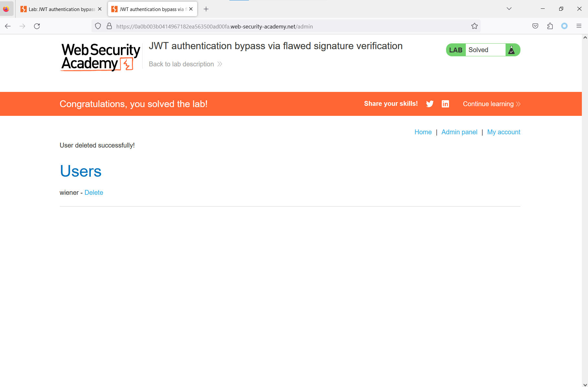Save page to Pocket icon
This screenshot has width=588, height=387.
click(x=535, y=26)
